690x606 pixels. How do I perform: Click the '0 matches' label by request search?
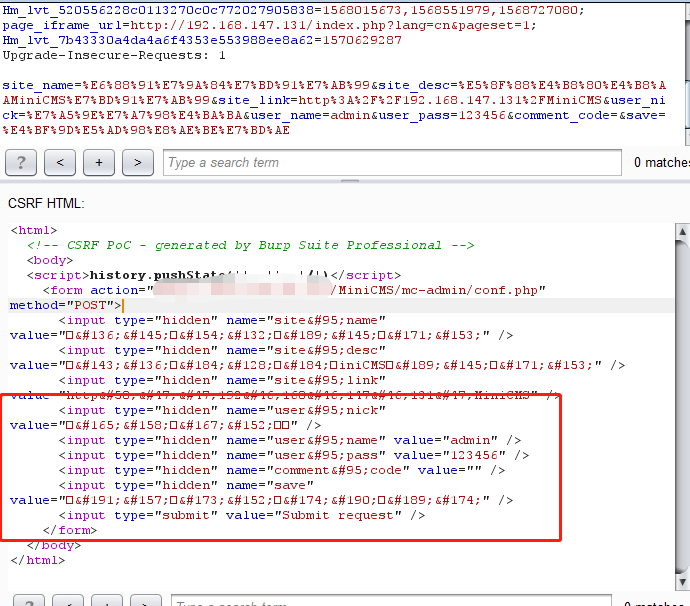[662, 162]
